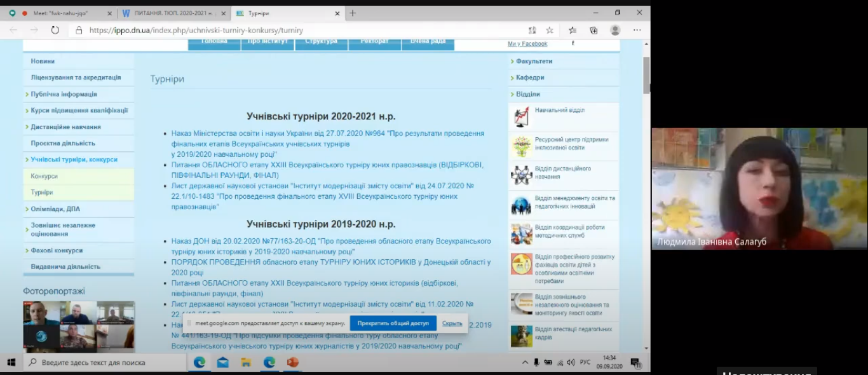Open the Mail app from the taskbar

222,362
